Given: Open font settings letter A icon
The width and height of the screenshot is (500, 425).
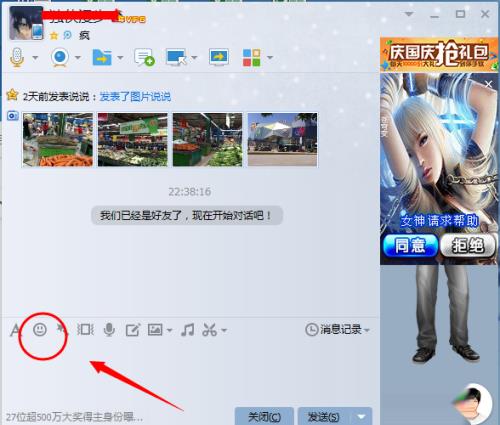Looking at the screenshot, I should click(15, 330).
